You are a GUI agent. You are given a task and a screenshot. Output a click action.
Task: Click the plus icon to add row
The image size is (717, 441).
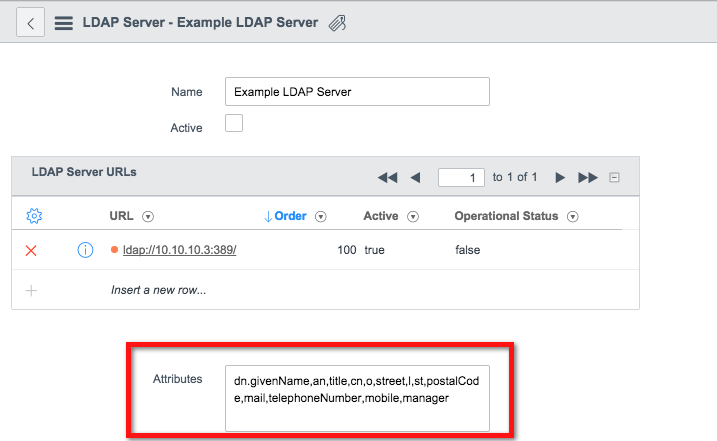tap(31, 290)
